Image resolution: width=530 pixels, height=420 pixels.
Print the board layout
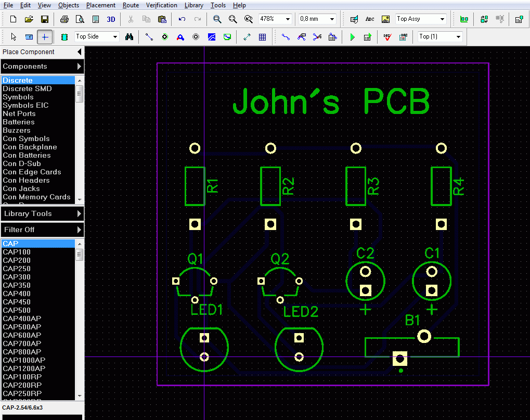pyautogui.click(x=64, y=19)
